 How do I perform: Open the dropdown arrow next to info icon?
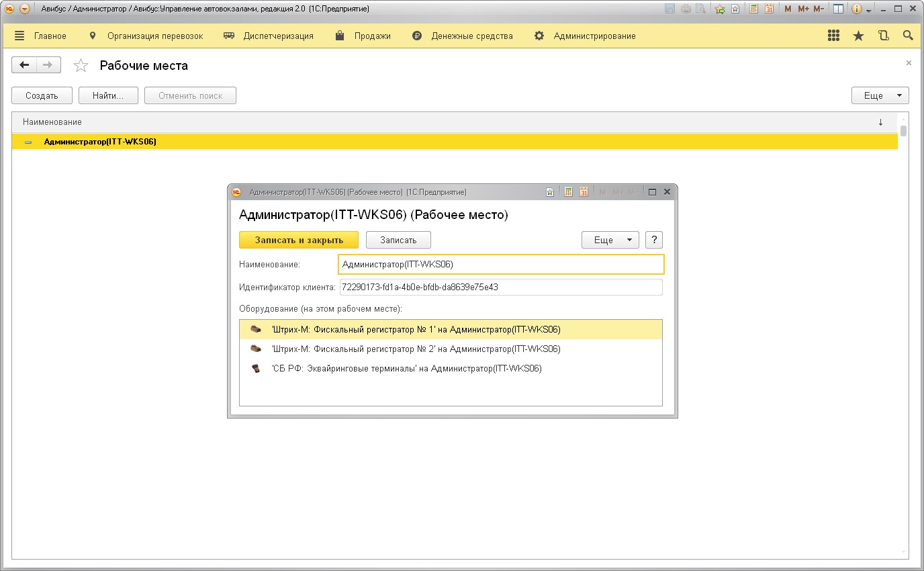[x=869, y=11]
